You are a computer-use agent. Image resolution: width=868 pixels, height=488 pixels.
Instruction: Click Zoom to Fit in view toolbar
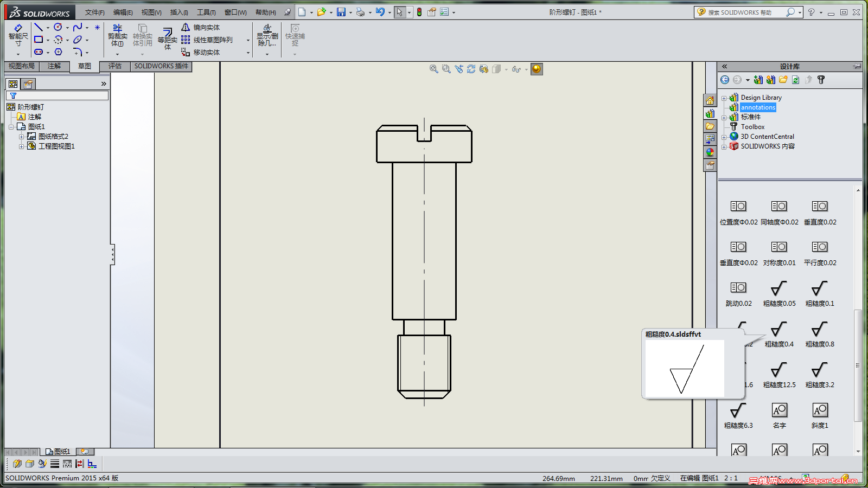click(x=433, y=69)
